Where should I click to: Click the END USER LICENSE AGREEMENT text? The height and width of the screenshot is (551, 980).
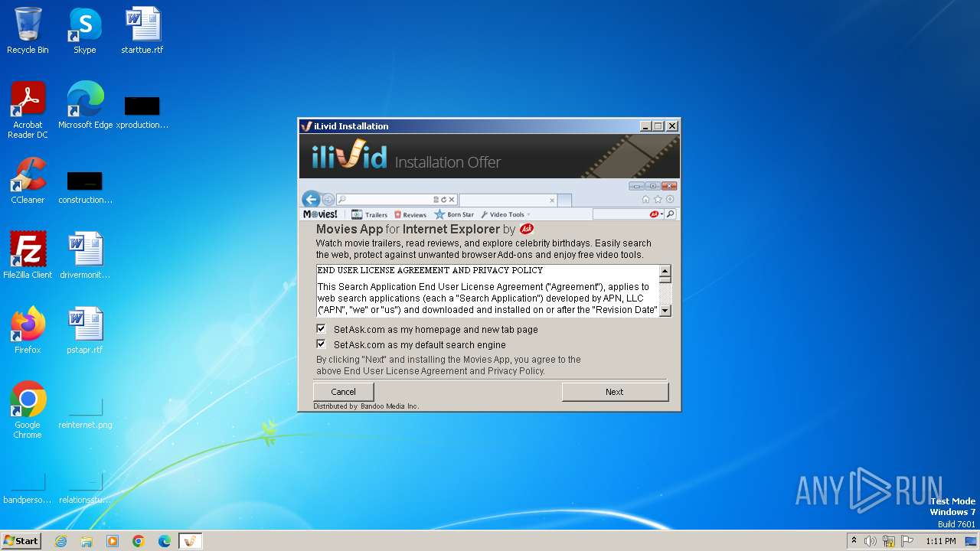430,270
